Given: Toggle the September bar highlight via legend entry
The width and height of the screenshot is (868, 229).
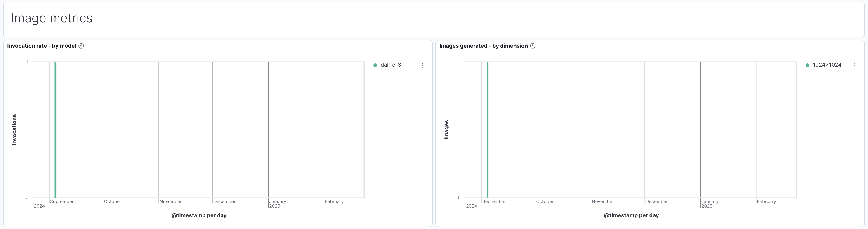Looking at the screenshot, I should 391,65.
